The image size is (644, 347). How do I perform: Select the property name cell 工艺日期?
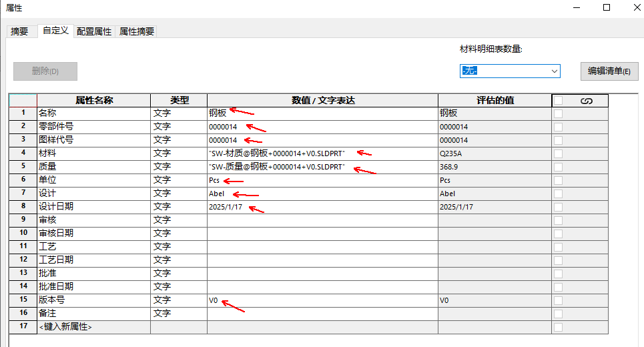coord(94,260)
